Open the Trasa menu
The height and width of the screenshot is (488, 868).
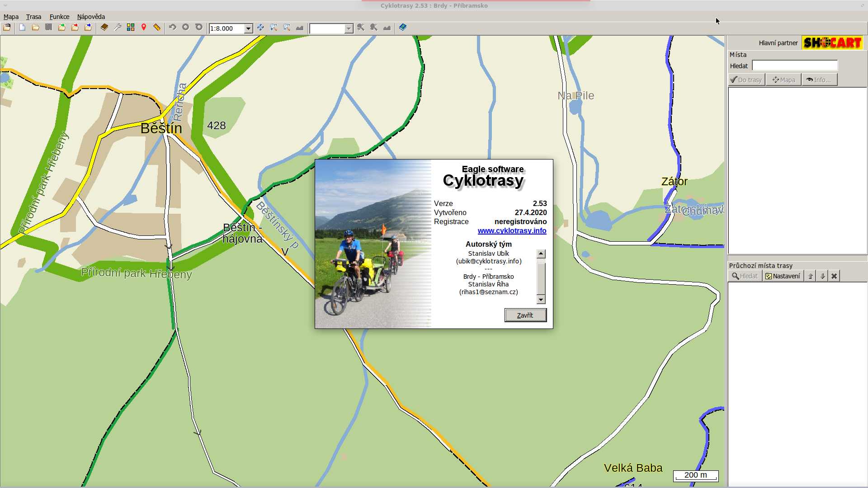(x=33, y=17)
